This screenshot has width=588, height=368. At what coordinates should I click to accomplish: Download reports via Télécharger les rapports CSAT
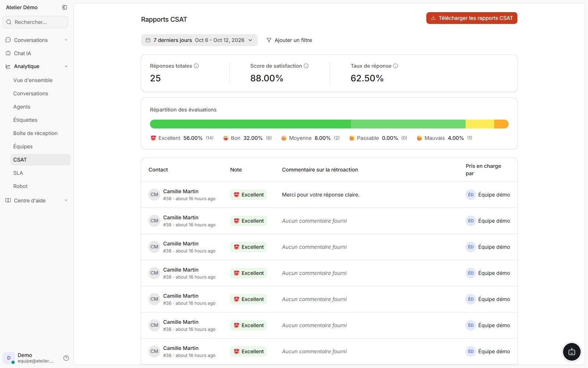point(472,18)
